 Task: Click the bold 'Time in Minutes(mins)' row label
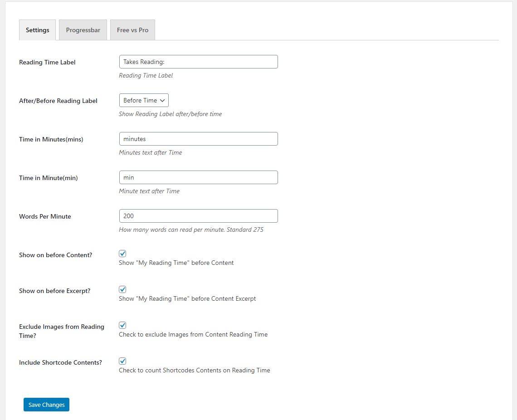coord(51,139)
